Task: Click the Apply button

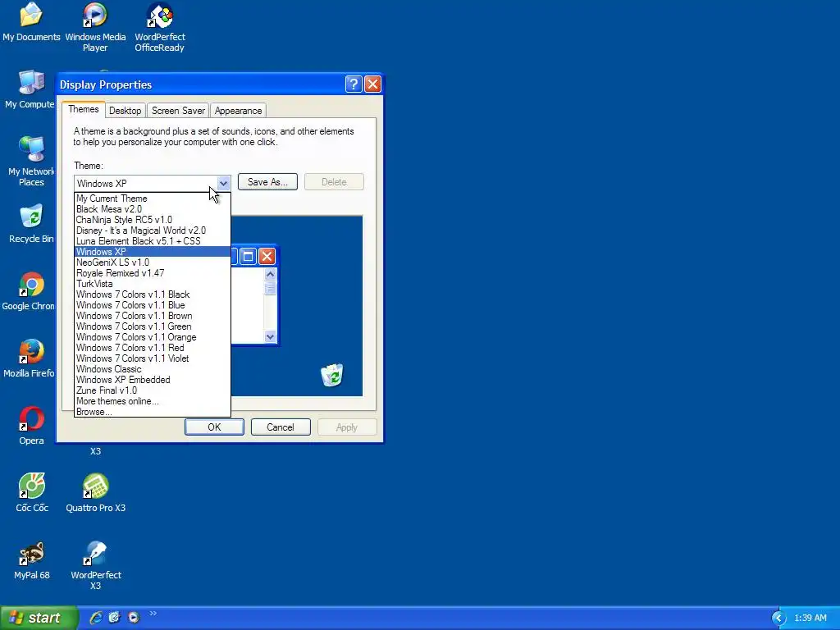Action: coord(347,427)
